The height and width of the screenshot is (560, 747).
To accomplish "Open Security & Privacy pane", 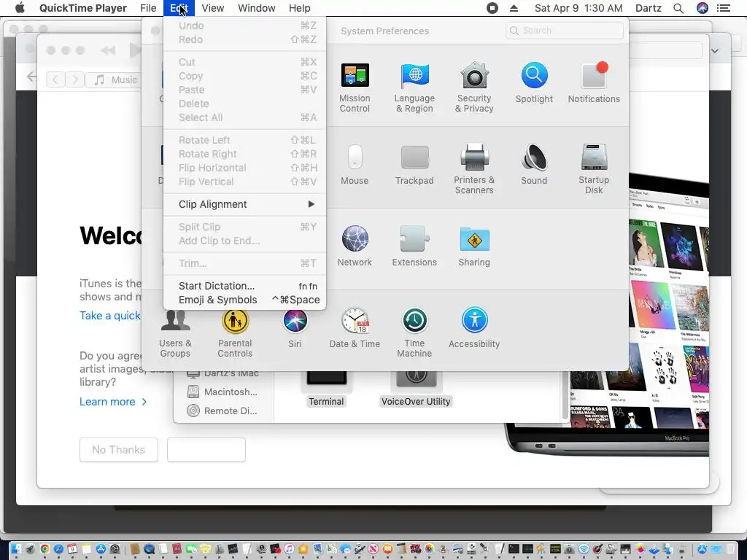I will coord(474,87).
